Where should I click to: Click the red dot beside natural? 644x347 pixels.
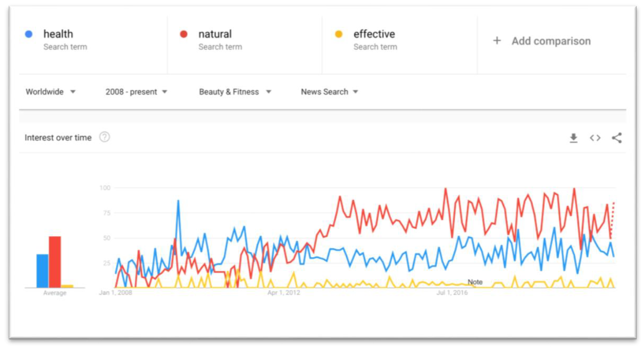[x=184, y=34]
